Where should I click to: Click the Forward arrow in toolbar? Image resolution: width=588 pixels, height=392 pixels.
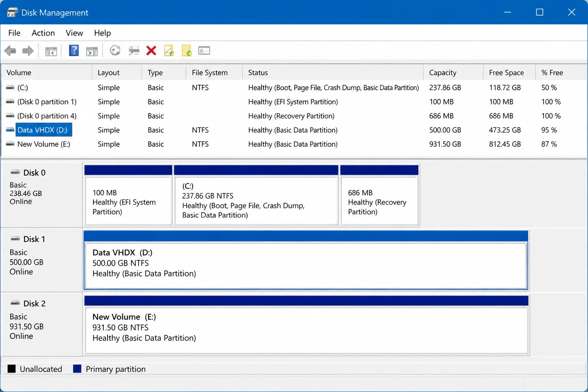click(x=28, y=51)
